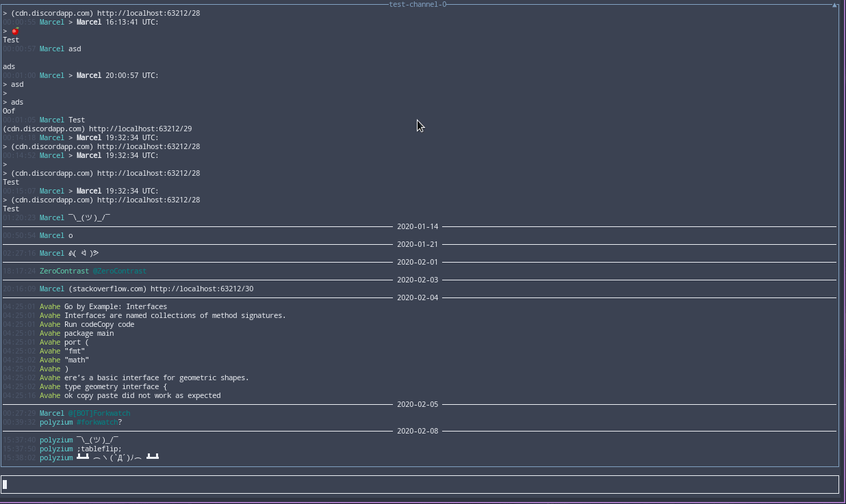846x504 pixels.
Task: Click Marcel's Oof message
Action: click(8, 110)
